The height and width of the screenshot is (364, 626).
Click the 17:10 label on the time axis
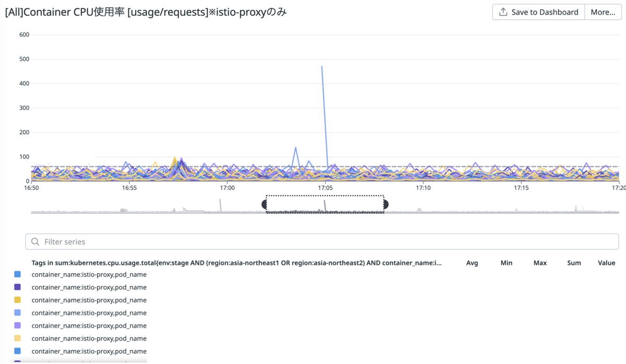[423, 188]
